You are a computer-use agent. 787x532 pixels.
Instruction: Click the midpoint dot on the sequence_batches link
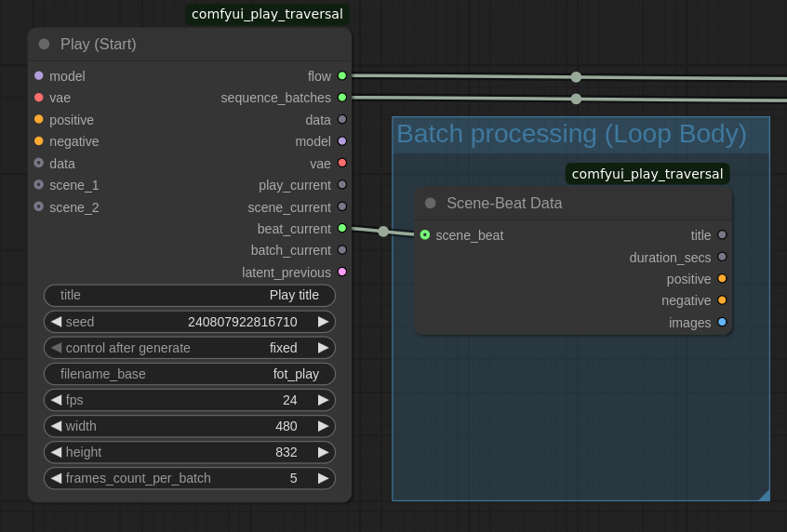point(576,99)
